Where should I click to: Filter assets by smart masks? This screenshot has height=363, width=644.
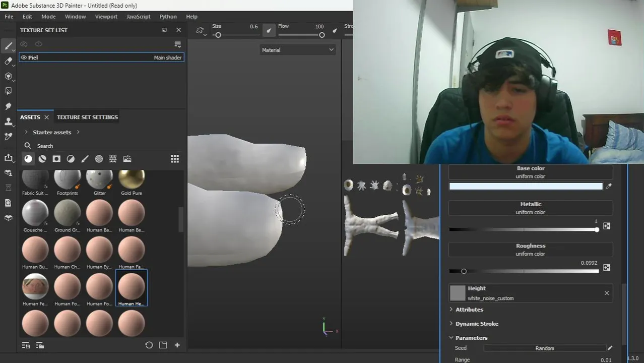(56, 159)
